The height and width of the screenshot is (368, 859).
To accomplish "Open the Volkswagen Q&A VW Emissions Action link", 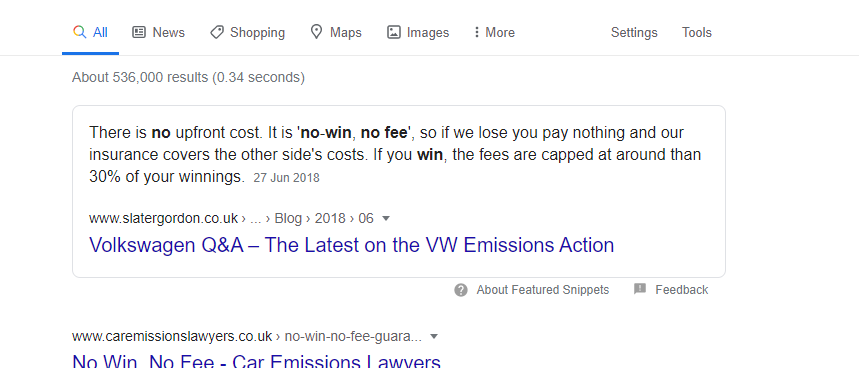I will tap(351, 245).
